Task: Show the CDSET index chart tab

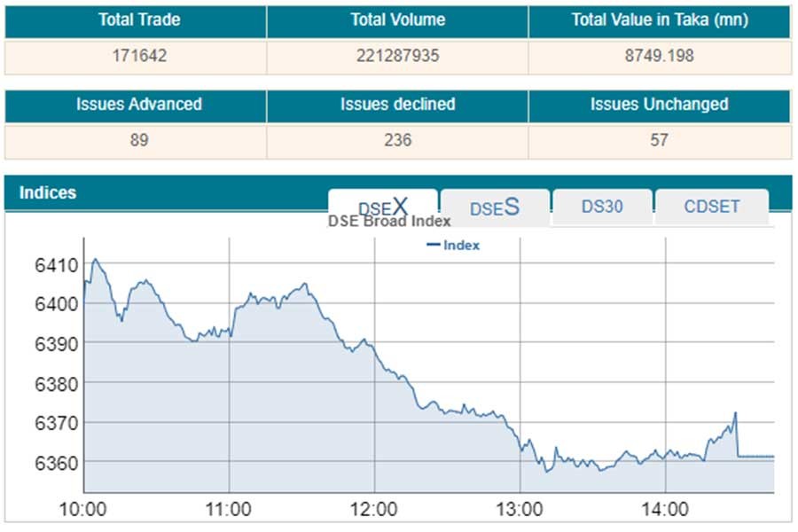Action: tap(711, 207)
